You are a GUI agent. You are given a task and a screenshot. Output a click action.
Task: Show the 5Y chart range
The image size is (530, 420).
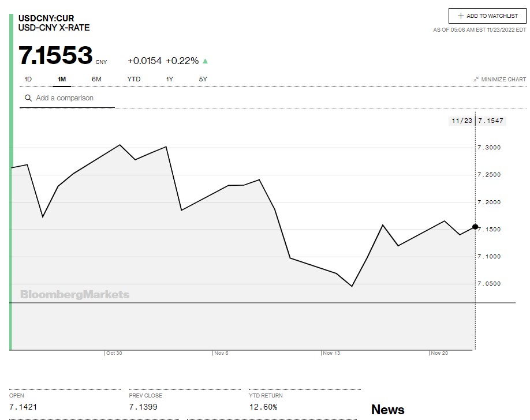[x=203, y=79]
